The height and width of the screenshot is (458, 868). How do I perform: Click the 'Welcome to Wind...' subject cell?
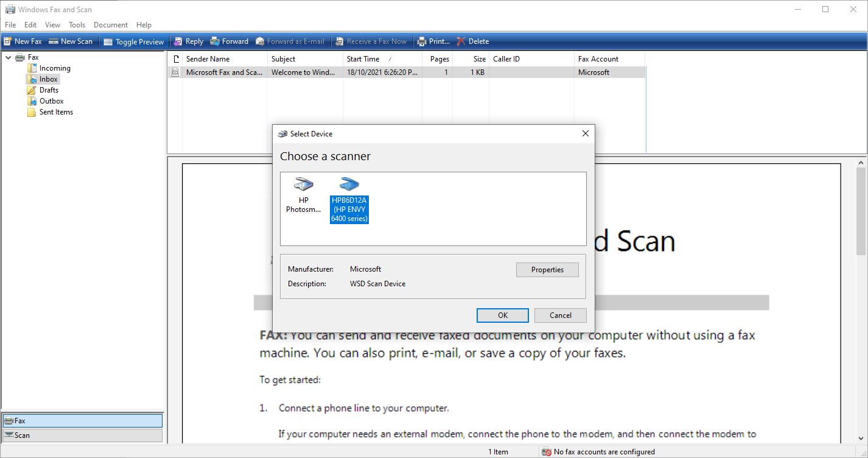coord(303,72)
